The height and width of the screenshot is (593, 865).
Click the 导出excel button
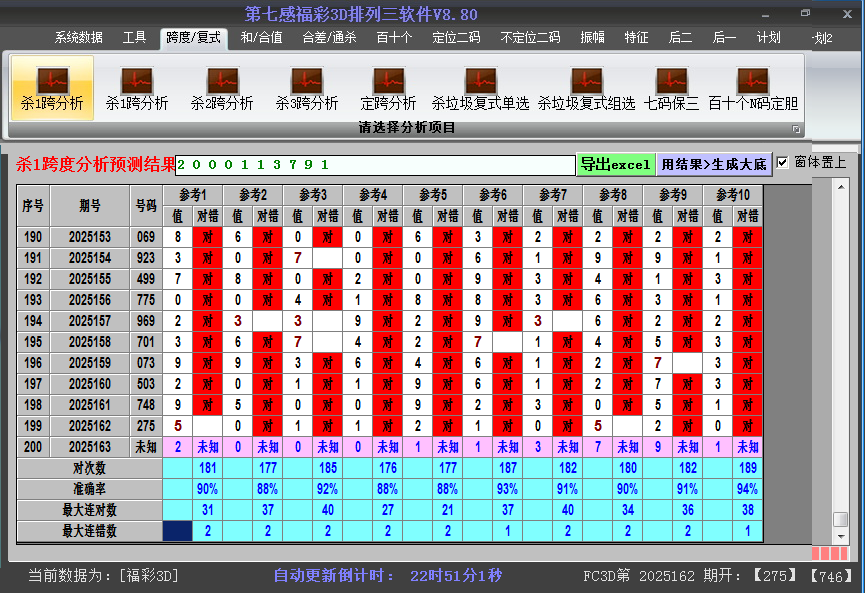616,164
